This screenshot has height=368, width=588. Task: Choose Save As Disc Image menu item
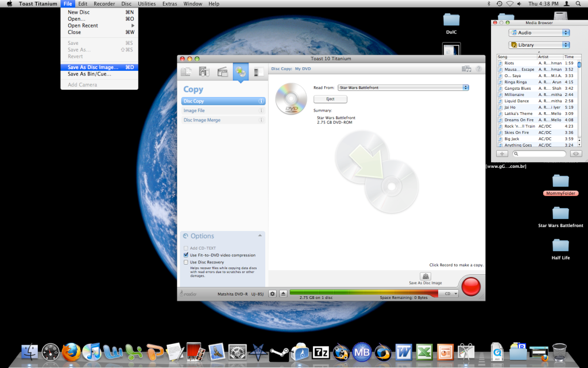(x=99, y=67)
